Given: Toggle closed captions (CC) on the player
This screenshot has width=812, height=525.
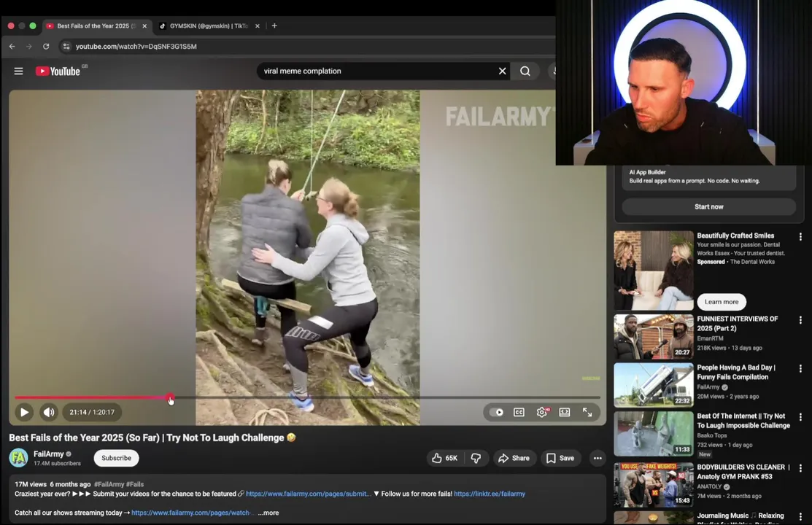Looking at the screenshot, I should coord(519,412).
